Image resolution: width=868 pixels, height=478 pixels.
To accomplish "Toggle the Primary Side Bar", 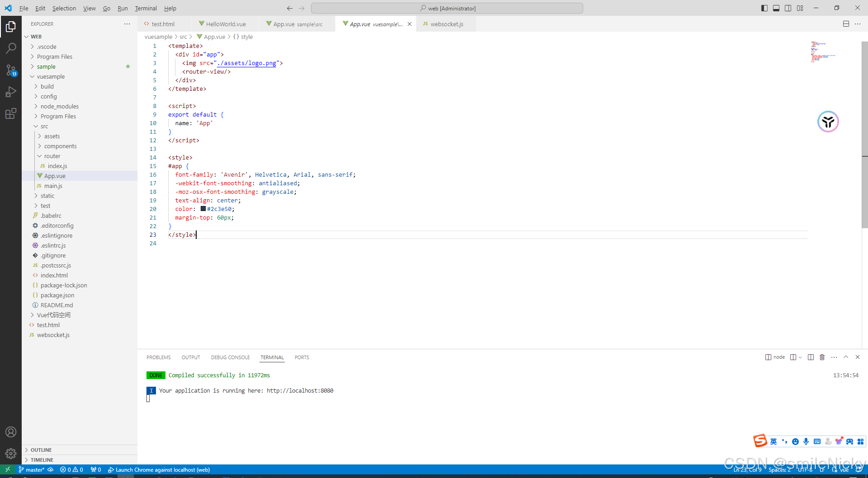I will 764,8.
